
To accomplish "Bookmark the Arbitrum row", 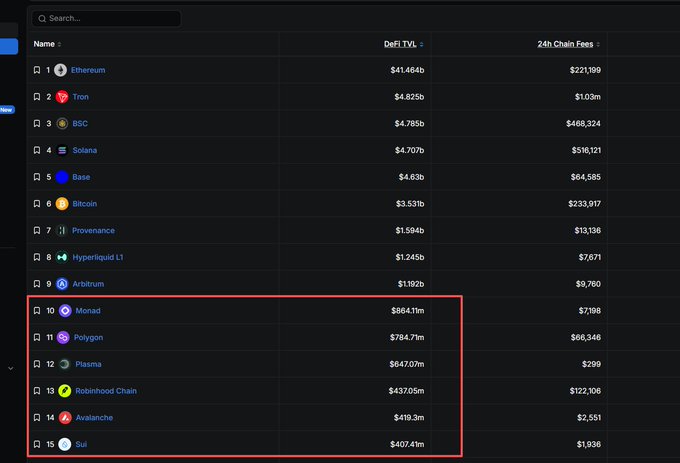I will click(x=37, y=284).
